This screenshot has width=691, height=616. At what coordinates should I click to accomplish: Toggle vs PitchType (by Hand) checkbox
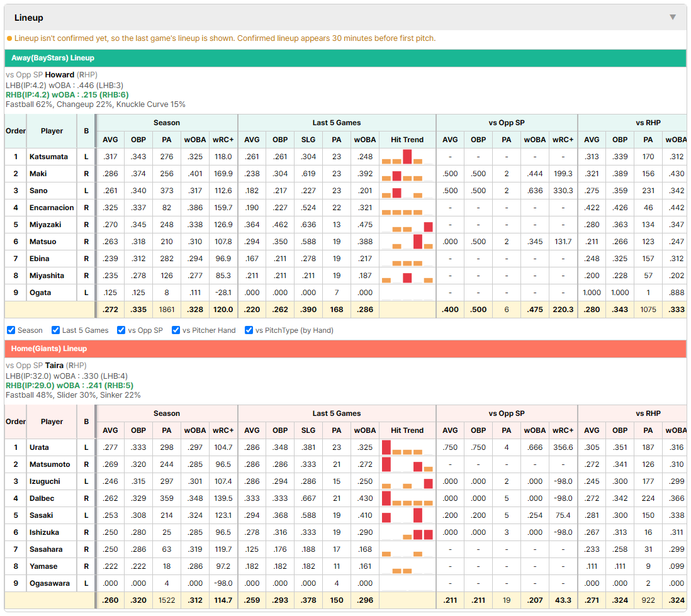coord(249,330)
